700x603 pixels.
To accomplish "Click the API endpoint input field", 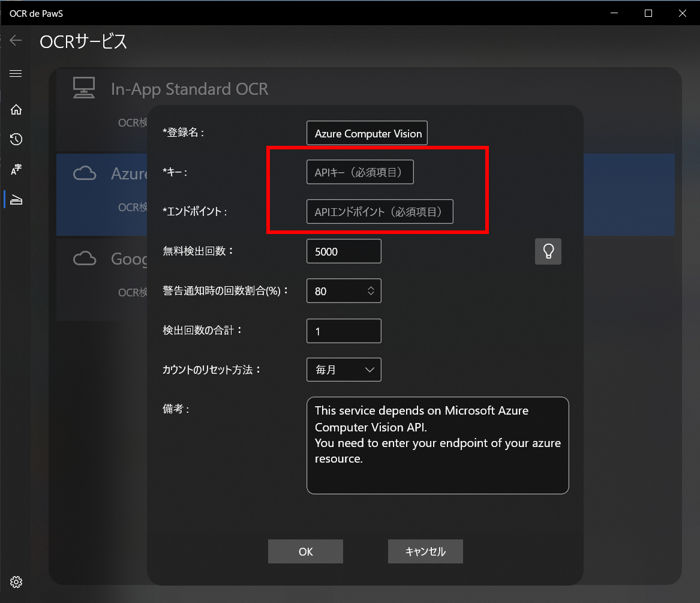I will click(x=379, y=212).
